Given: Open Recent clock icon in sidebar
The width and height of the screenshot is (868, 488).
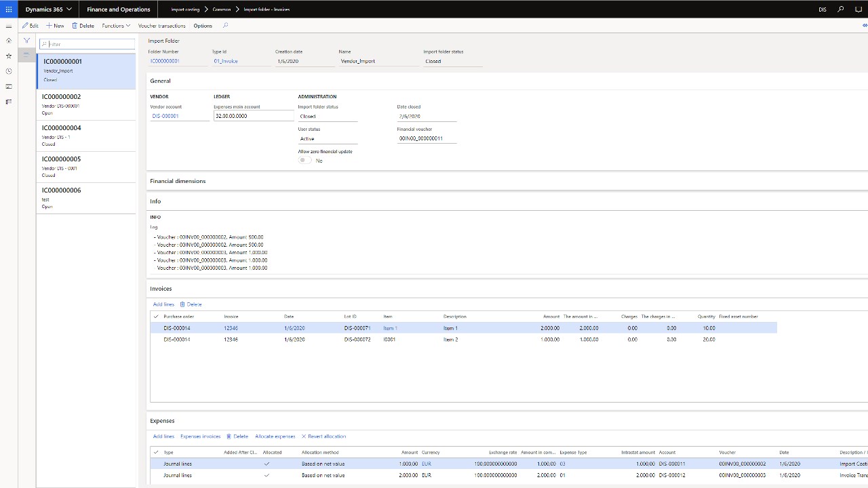Looking at the screenshot, I should pos(9,71).
